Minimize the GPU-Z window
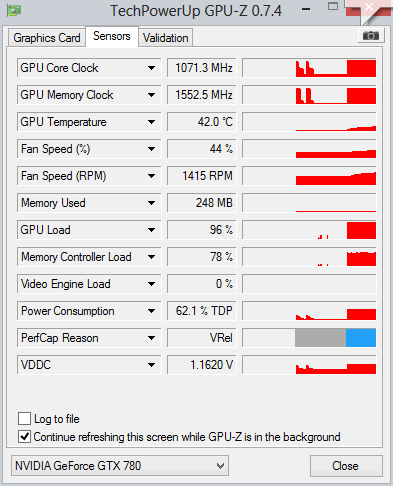This screenshot has width=393, height=486. tap(306, 9)
